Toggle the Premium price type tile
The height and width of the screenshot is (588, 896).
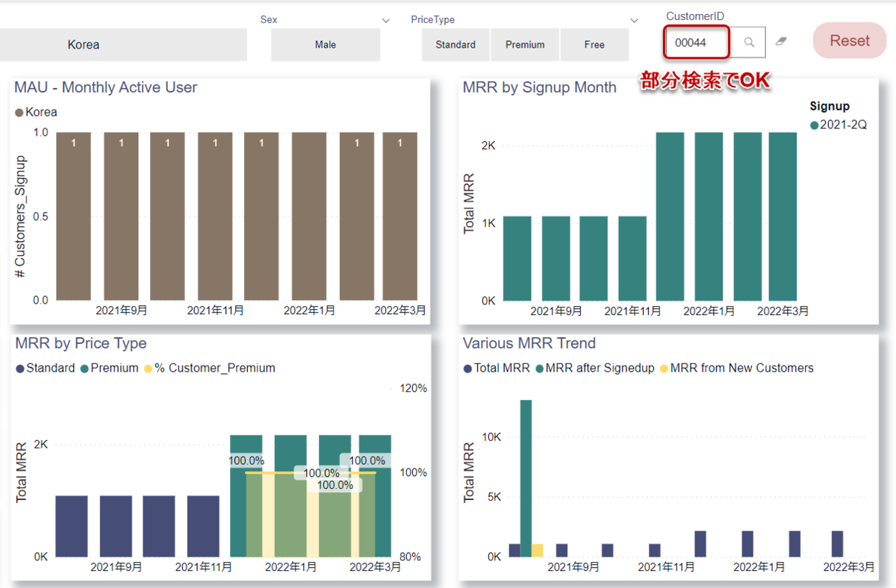click(525, 45)
